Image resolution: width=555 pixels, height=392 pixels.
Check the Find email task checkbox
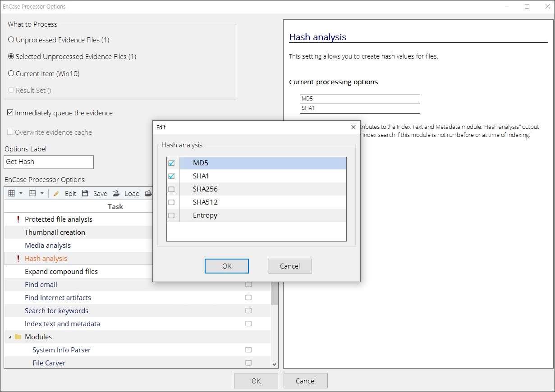248,285
